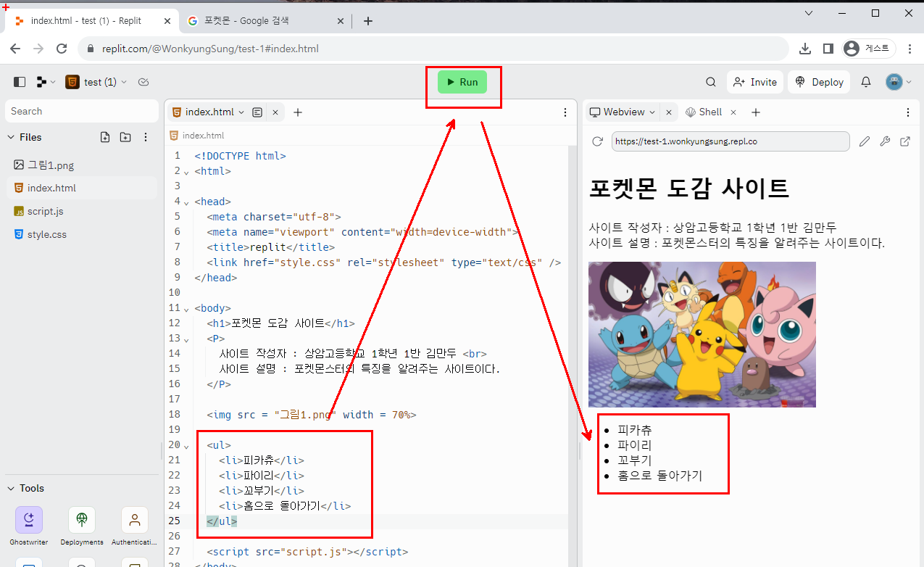Viewport: 924px width, 567px height.
Task: Open a new browser tab
Action: coord(368,21)
